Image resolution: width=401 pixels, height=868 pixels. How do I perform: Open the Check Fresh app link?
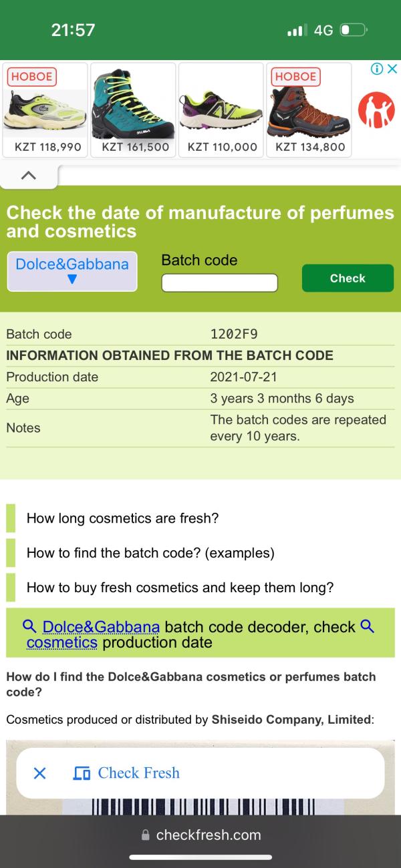pyautogui.click(x=139, y=773)
